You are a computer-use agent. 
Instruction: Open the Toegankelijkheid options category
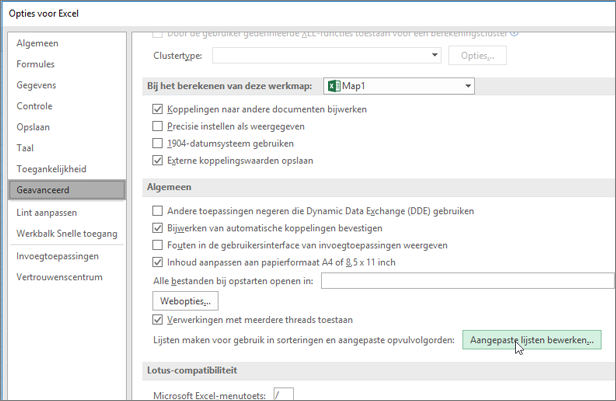[x=51, y=169]
